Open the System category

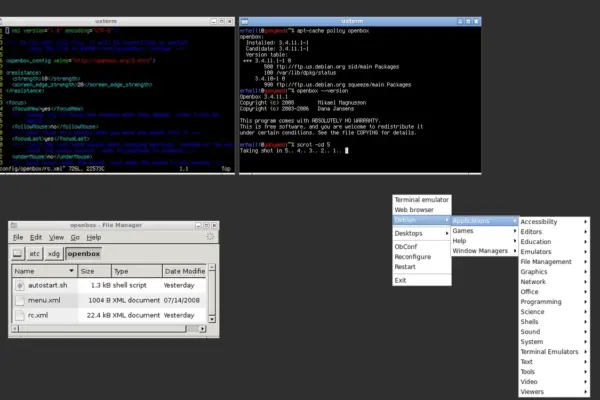coord(554,341)
